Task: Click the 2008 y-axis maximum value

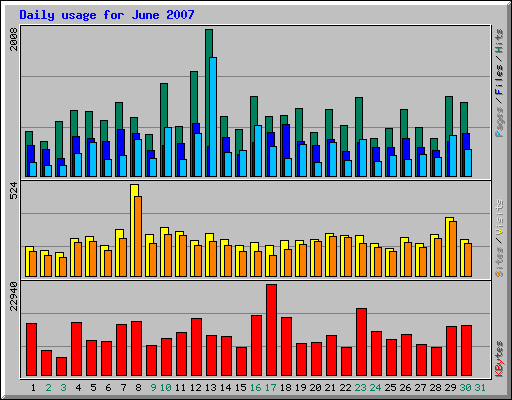Action: tap(14, 39)
